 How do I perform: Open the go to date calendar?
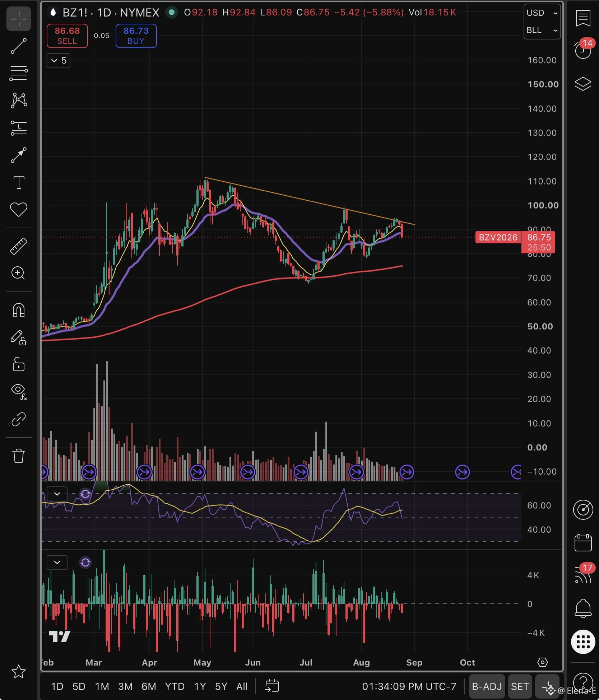pos(272,686)
